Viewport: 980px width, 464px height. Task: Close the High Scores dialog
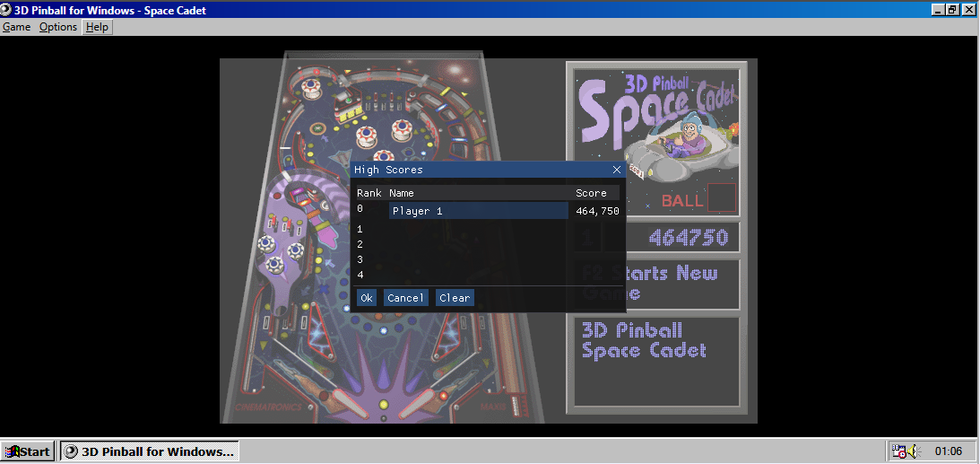(x=617, y=170)
